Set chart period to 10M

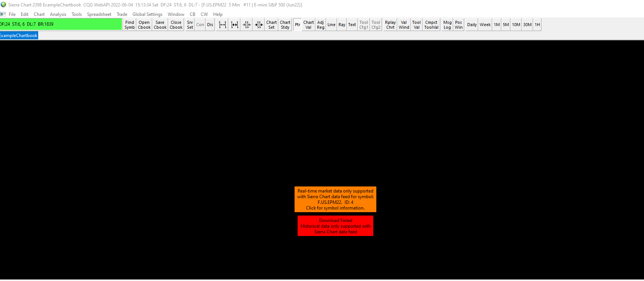click(516, 25)
